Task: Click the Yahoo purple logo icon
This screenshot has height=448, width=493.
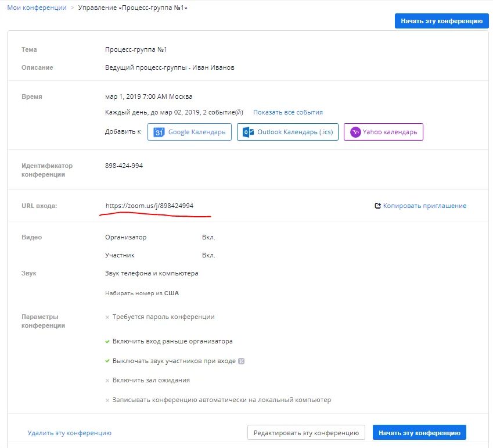Action: point(355,132)
